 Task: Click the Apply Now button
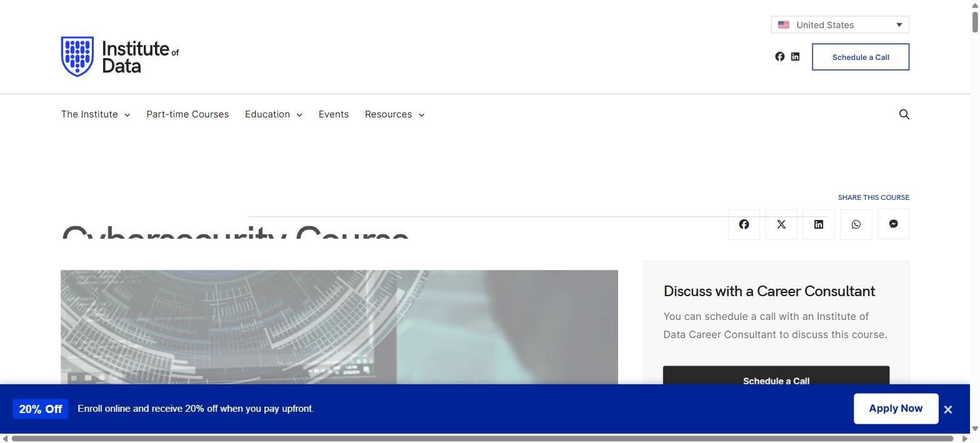tap(896, 409)
